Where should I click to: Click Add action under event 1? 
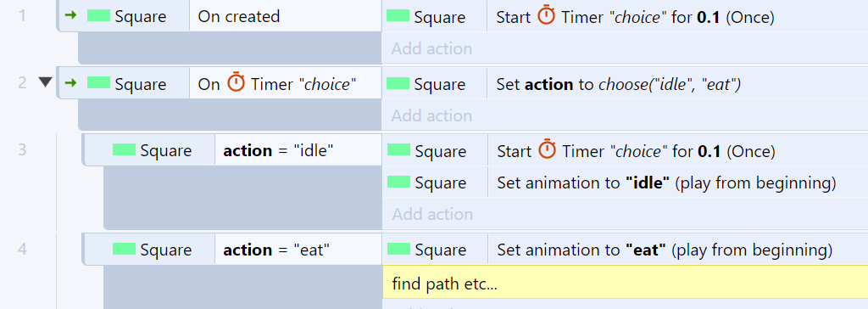[431, 49]
